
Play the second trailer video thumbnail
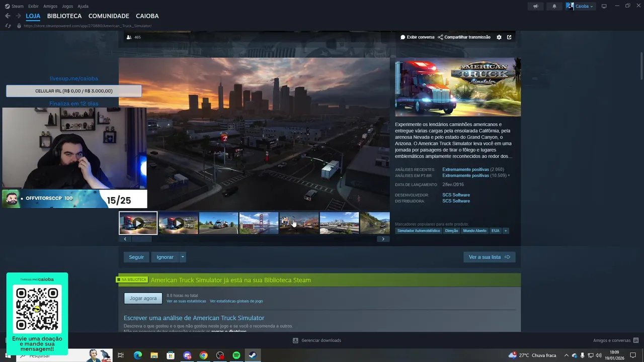(x=178, y=223)
